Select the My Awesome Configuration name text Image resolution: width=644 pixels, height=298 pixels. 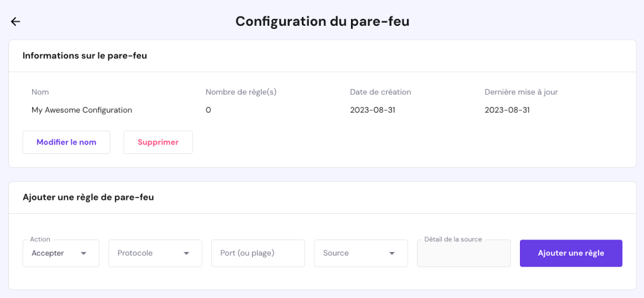(x=82, y=110)
